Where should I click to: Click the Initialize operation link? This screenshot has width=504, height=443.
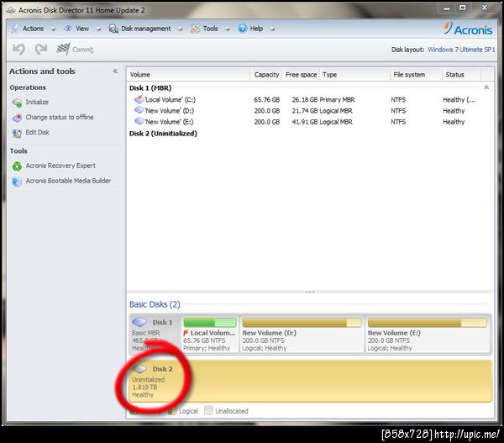[37, 102]
